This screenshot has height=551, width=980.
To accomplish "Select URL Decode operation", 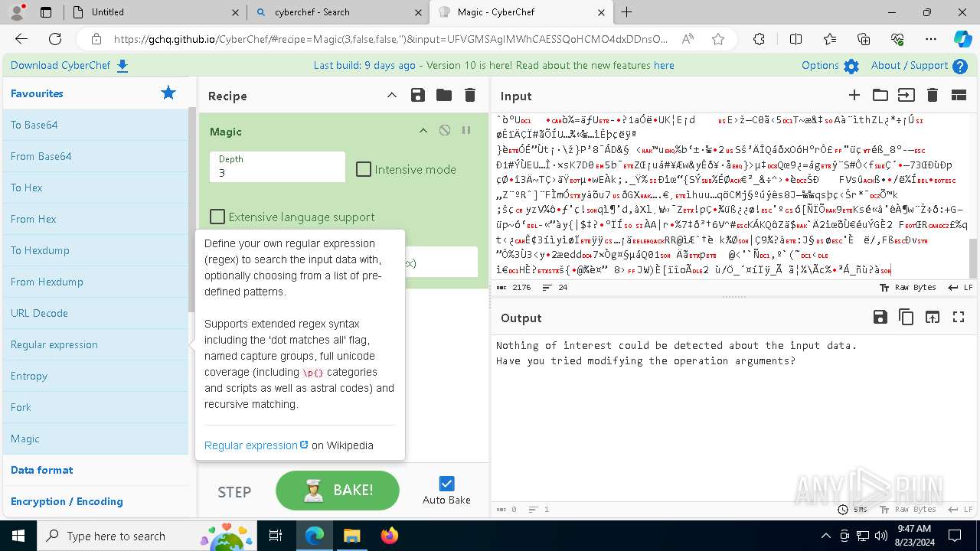I will 95,313.
